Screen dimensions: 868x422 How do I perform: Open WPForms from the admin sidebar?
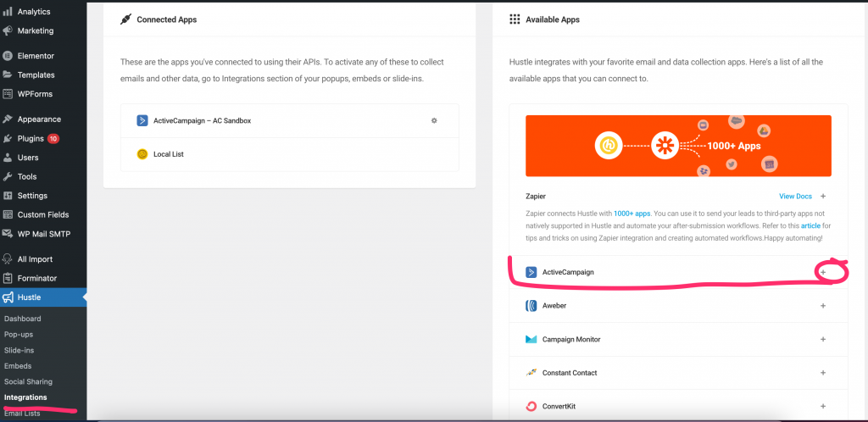(x=35, y=94)
